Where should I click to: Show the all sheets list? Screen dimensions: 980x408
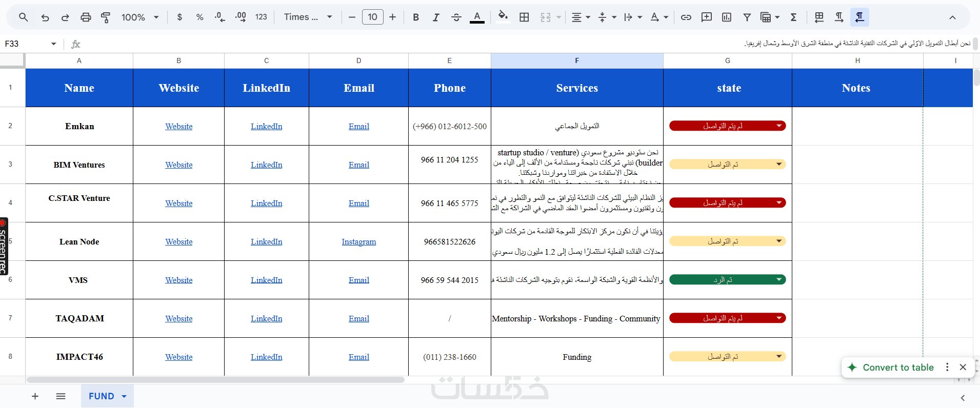(x=61, y=396)
